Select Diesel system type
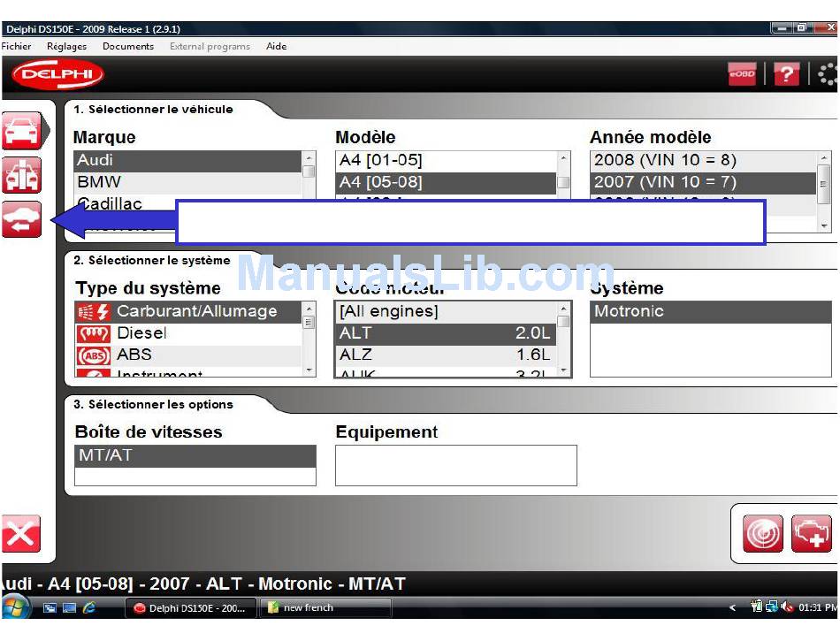 pos(188,333)
